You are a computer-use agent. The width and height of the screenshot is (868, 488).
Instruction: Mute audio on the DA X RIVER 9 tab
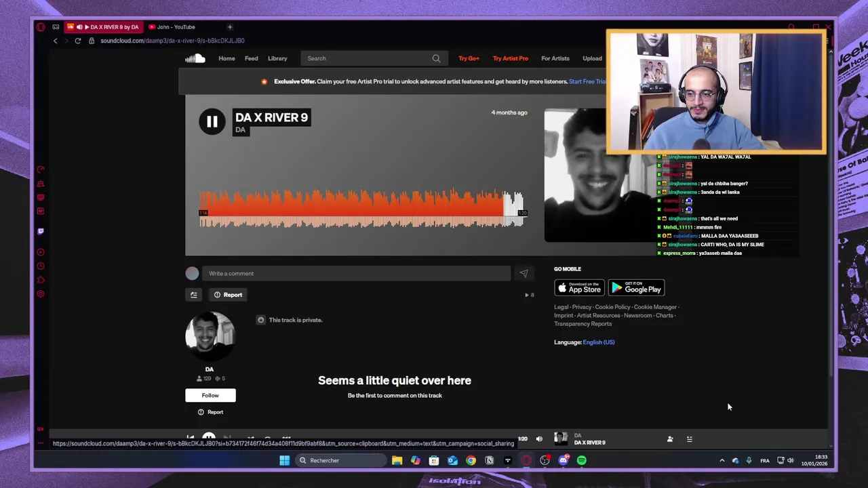pos(79,27)
